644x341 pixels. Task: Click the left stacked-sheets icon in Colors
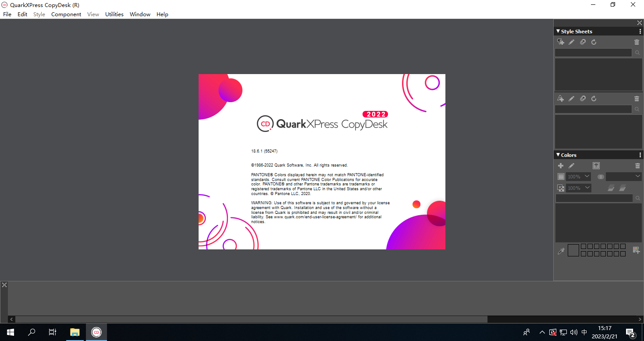pyautogui.click(x=611, y=188)
